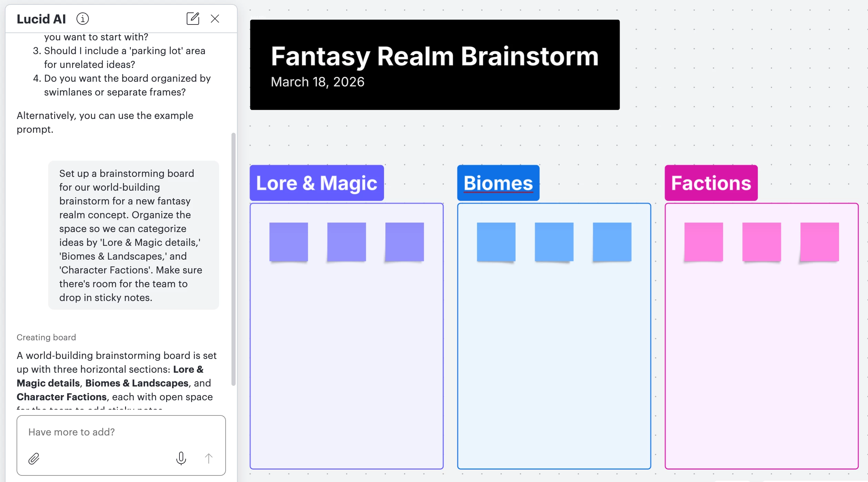Activate the microphone voice input icon
This screenshot has width=868, height=482.
pos(181,459)
